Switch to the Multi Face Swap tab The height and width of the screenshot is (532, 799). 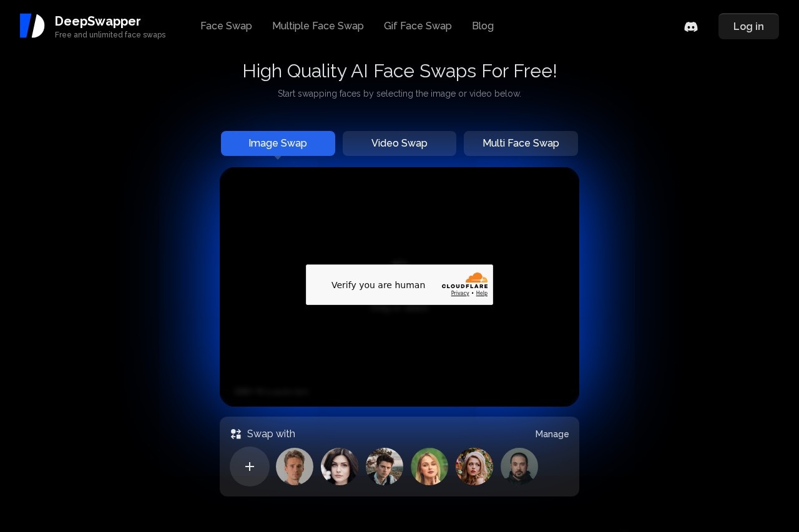pyautogui.click(x=521, y=143)
